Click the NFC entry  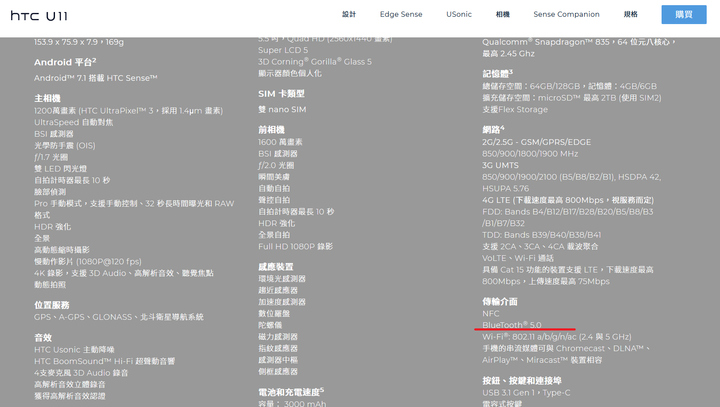[490, 313]
